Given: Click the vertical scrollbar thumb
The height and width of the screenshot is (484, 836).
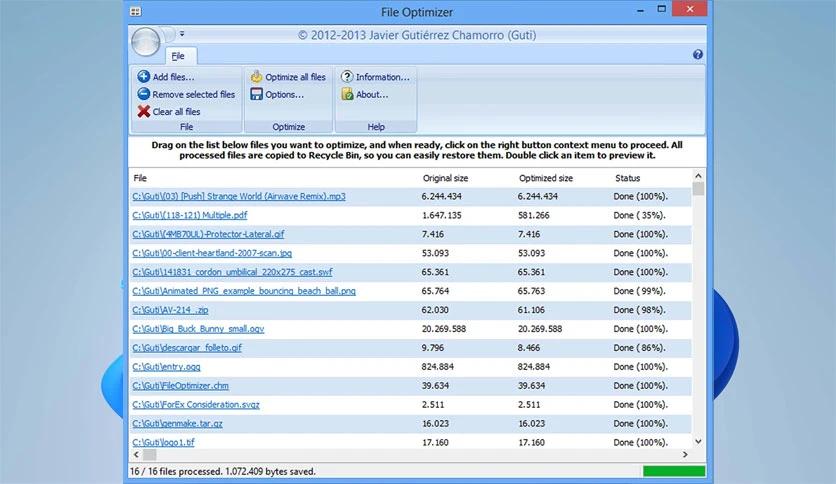Looking at the screenshot, I should click(x=698, y=189).
